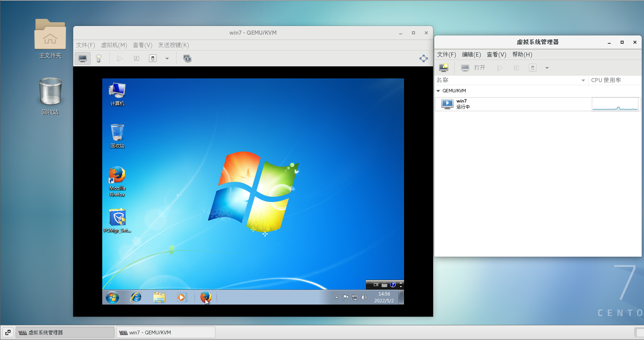Switch to 虚拟系统管理器 in bottom panel
The image size is (644, 340).
click(65, 332)
